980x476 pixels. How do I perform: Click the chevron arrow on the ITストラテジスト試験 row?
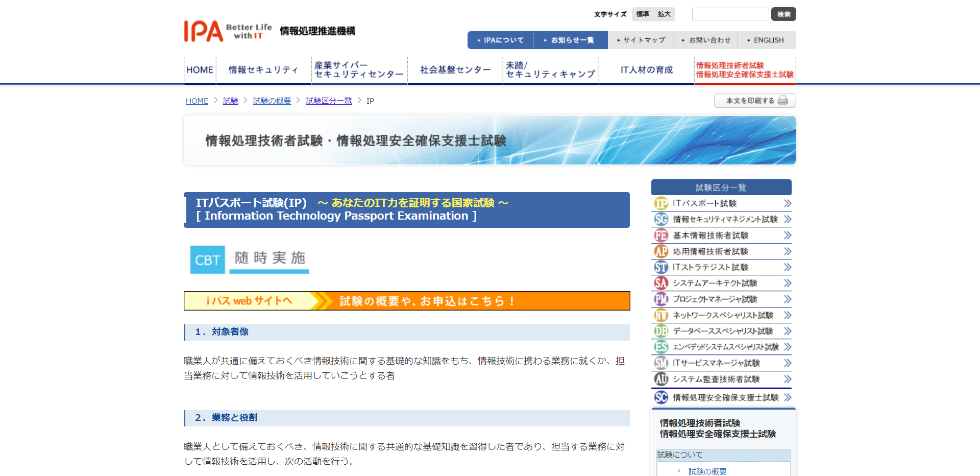click(788, 267)
